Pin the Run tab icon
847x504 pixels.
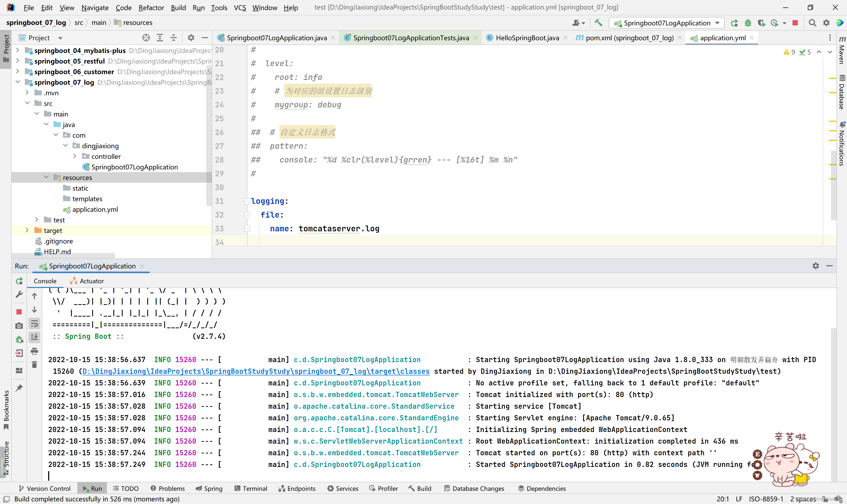click(x=19, y=388)
